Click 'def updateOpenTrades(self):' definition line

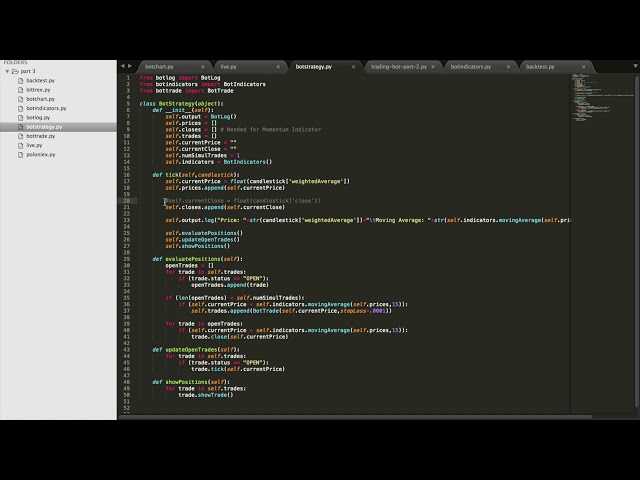pyautogui.click(x=196, y=349)
